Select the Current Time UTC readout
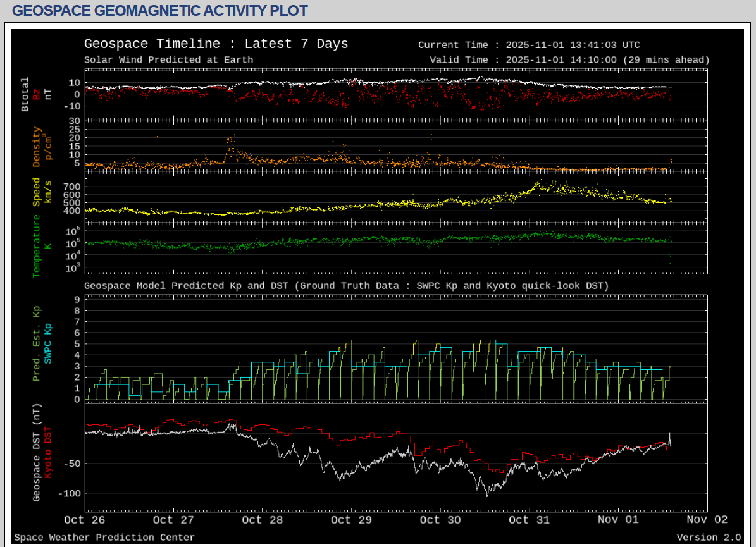756x547 pixels. tap(529, 45)
